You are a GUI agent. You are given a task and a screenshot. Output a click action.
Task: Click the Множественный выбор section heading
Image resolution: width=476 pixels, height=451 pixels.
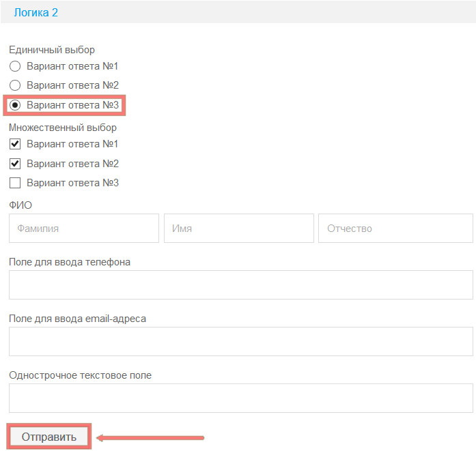pos(63,128)
